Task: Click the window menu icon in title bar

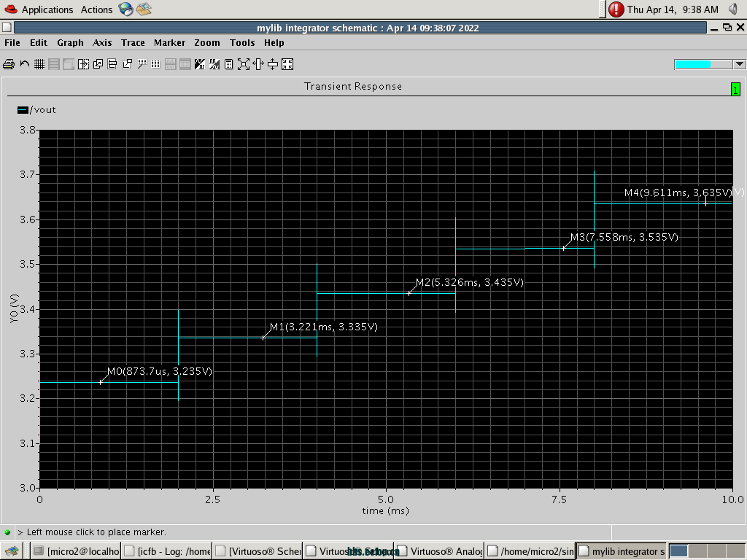Action: tap(7, 28)
